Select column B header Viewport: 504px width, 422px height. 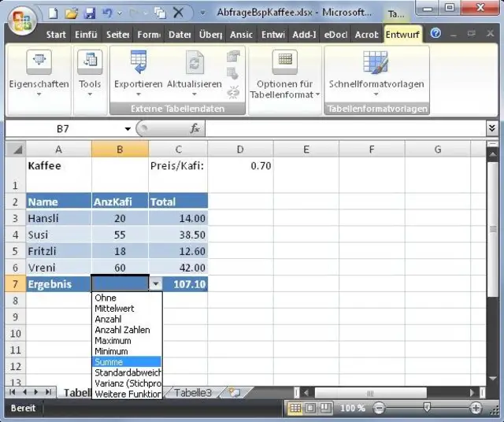click(x=120, y=149)
